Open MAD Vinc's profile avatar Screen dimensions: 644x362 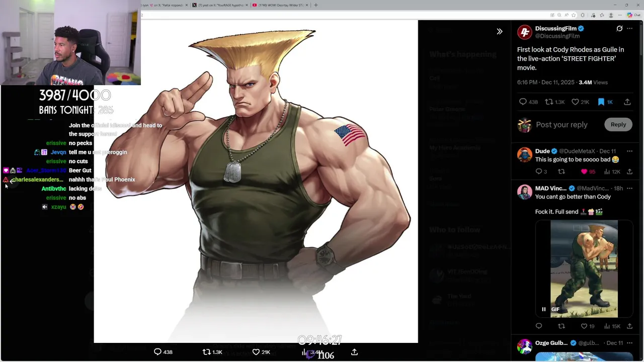525,192
